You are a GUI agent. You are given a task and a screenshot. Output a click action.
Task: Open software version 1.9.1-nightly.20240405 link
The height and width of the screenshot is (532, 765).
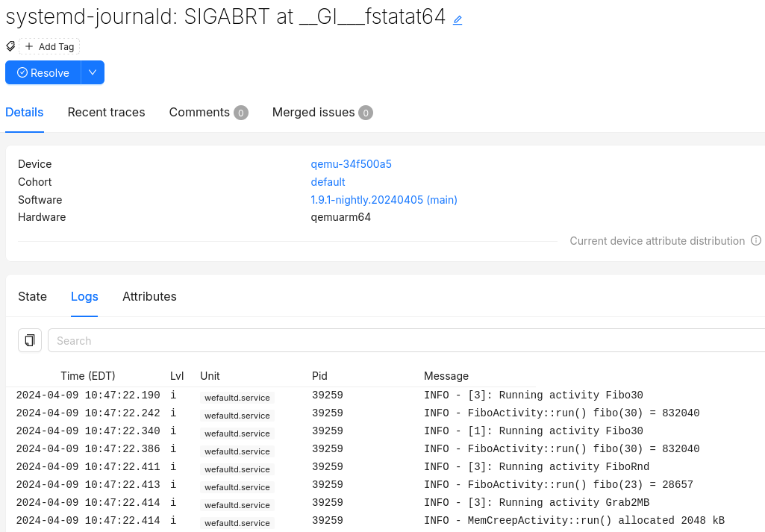384,200
